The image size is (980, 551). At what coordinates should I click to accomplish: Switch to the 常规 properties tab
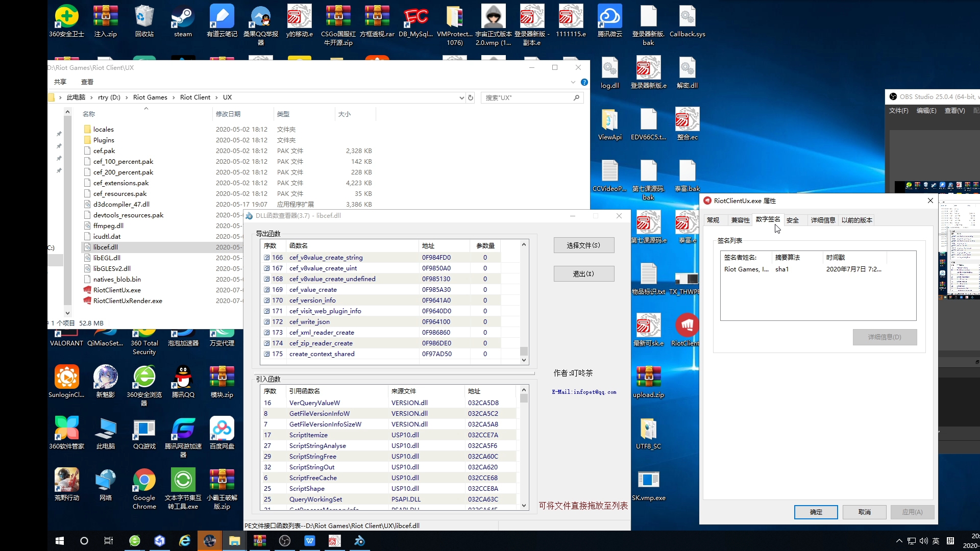[713, 220]
